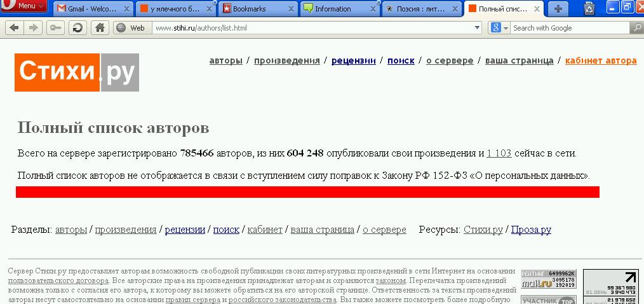
Task: Open footer 'произведения' section link
Action: click(126, 230)
